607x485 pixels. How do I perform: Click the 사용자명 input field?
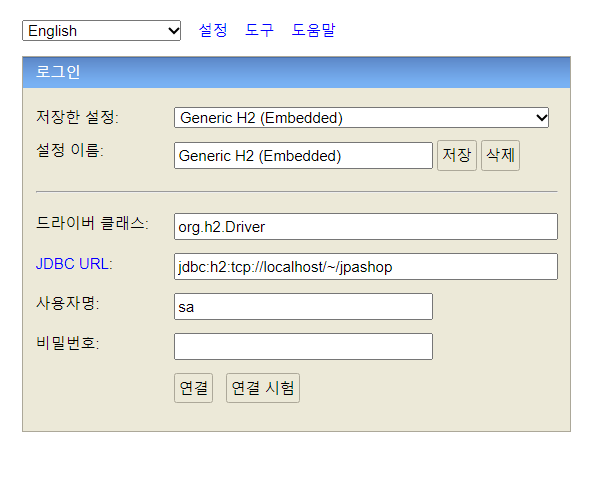(x=304, y=307)
